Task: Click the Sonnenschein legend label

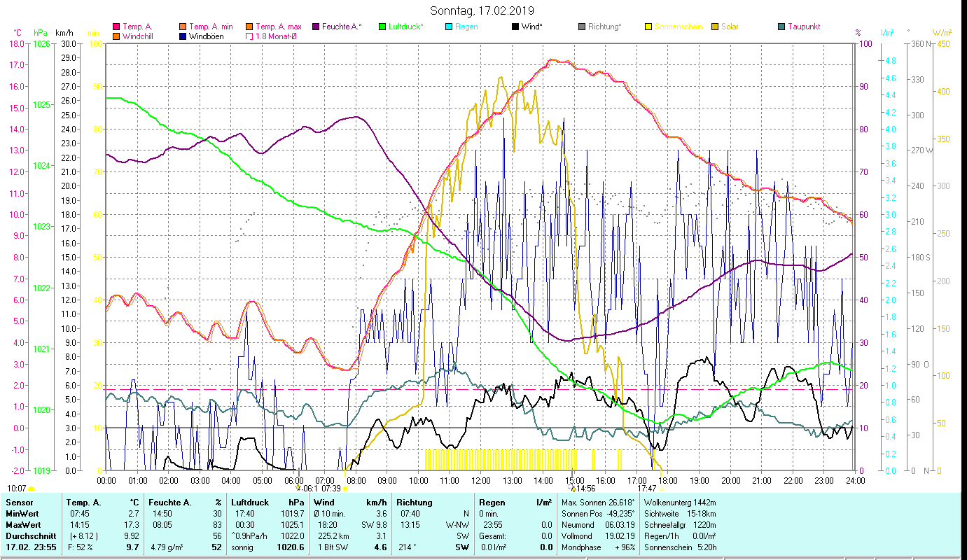Action: tap(679, 27)
